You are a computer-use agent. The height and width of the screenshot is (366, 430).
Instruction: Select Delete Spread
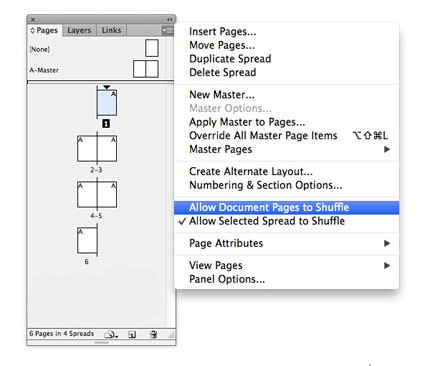pyautogui.click(x=286, y=72)
